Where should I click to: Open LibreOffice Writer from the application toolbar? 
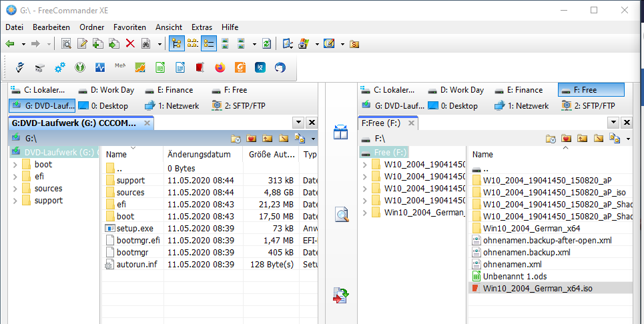tap(180, 67)
